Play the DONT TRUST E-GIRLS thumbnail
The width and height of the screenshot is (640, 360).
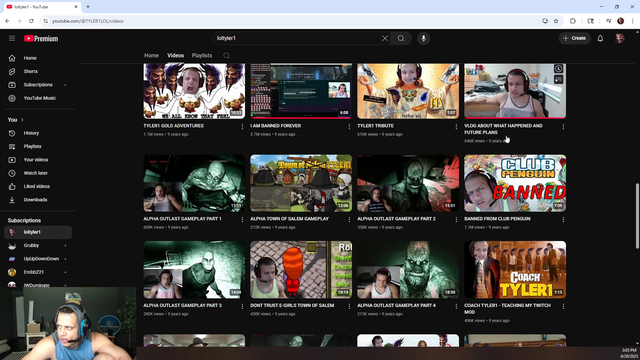coord(301,269)
